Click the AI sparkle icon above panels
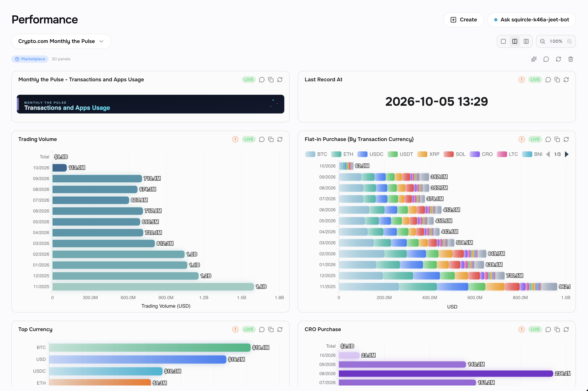588x391 pixels. (534, 59)
